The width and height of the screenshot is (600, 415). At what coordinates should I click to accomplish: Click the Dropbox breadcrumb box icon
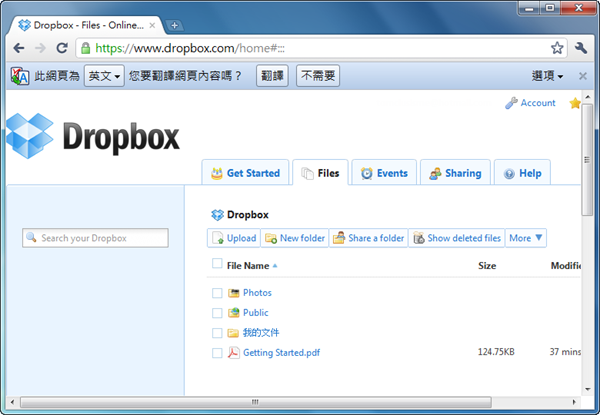coord(217,215)
